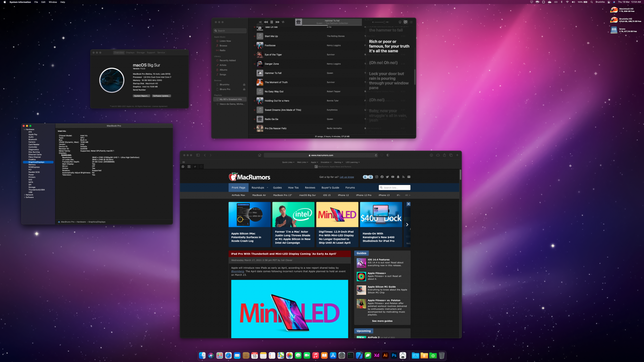This screenshot has height=362, width=644.
Task: Switch to Support tab in About This Mac
Action: tap(151, 53)
